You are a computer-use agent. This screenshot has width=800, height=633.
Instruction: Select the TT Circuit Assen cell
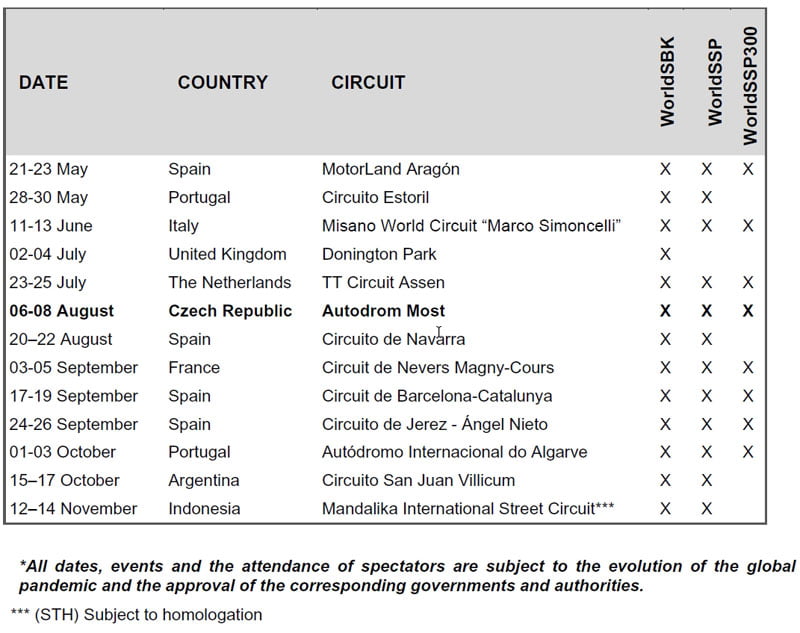tap(383, 282)
